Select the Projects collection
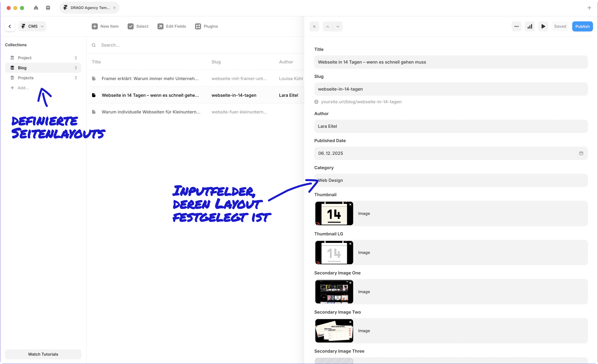The image size is (598, 364). (26, 78)
